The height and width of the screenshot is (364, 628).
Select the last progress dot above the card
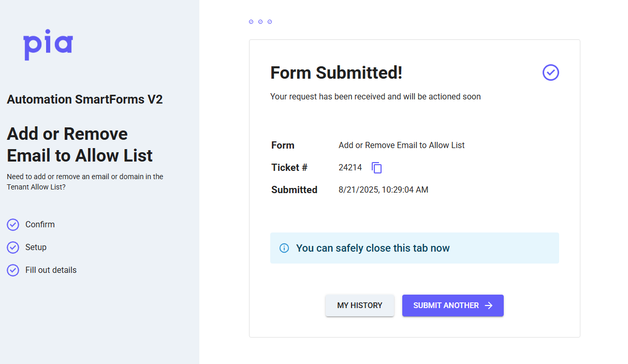(270, 22)
